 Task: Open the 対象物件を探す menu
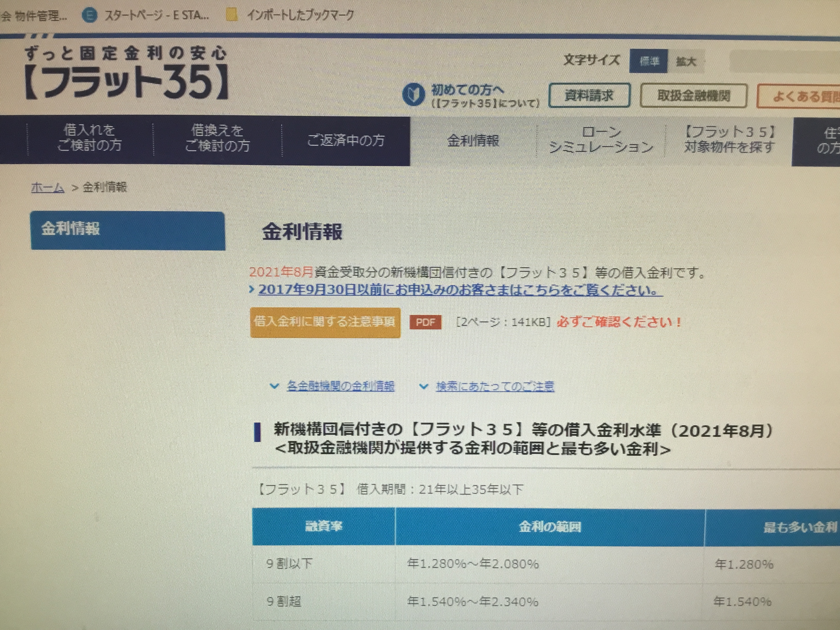click(729, 139)
